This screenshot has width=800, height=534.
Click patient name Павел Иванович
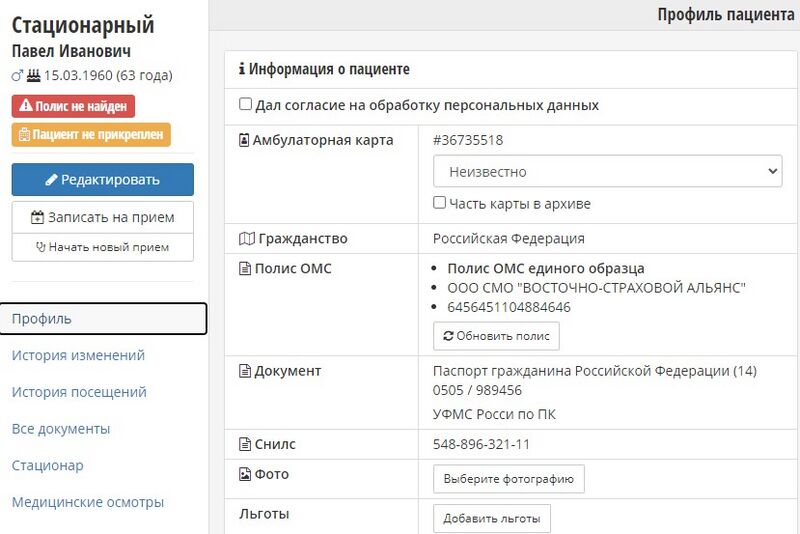pyautogui.click(x=71, y=51)
